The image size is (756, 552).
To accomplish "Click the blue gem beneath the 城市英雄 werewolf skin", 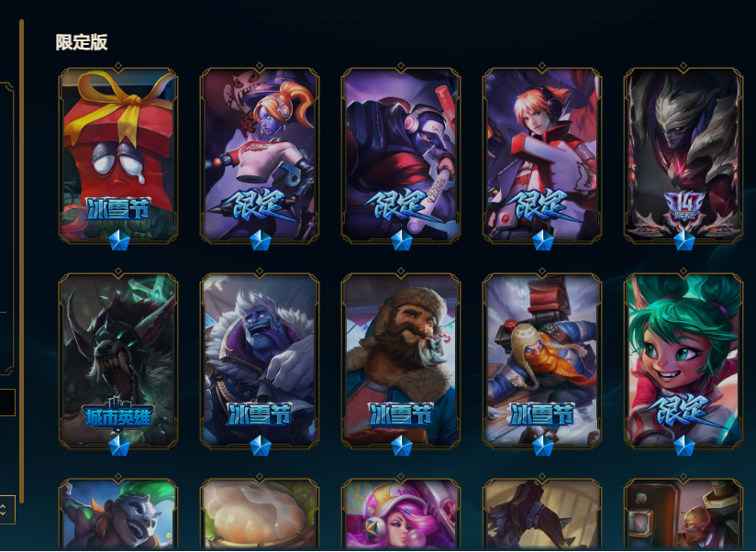I will click(119, 446).
